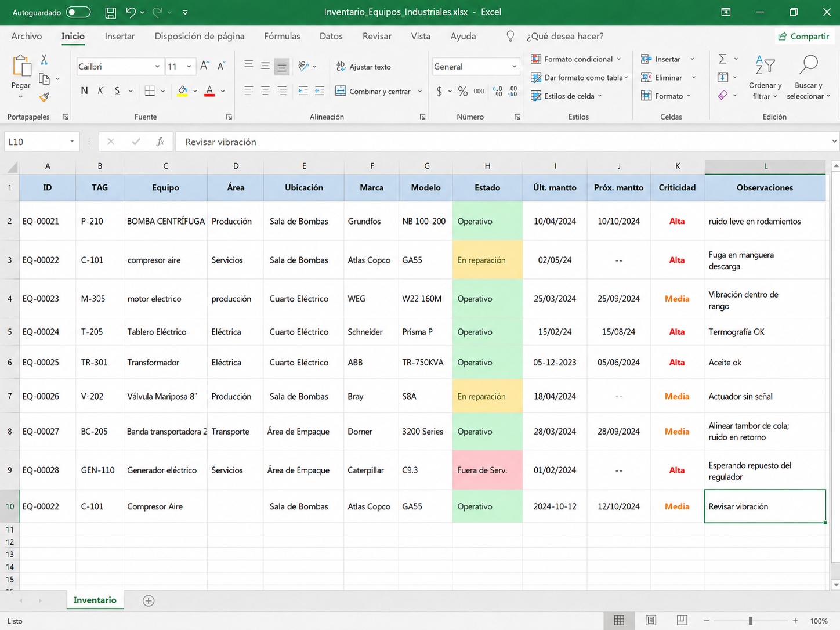Switch to Page Break Preview view
This screenshot has height=630, width=840.
[682, 621]
